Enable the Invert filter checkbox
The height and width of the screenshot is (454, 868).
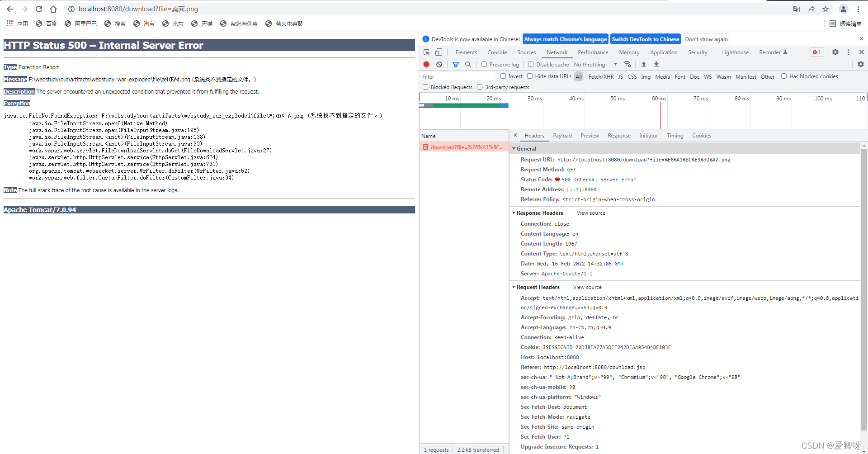[x=503, y=76]
